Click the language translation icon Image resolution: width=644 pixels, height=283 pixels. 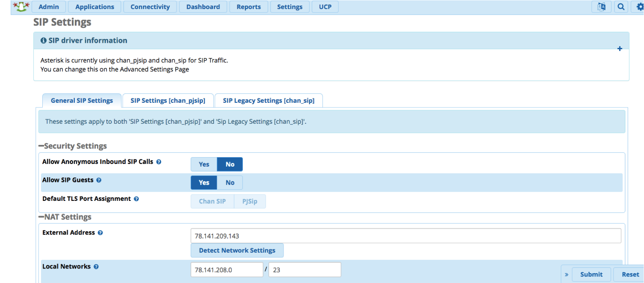point(601,7)
